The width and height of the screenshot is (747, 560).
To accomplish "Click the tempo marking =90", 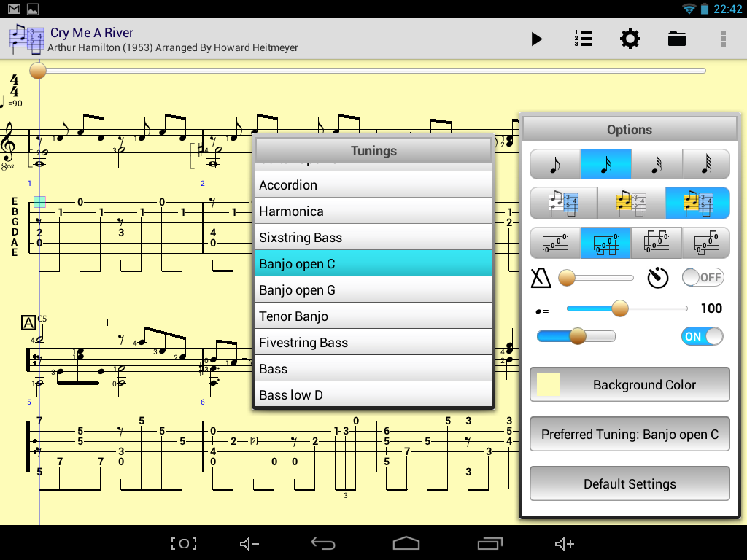I will click(x=11, y=103).
